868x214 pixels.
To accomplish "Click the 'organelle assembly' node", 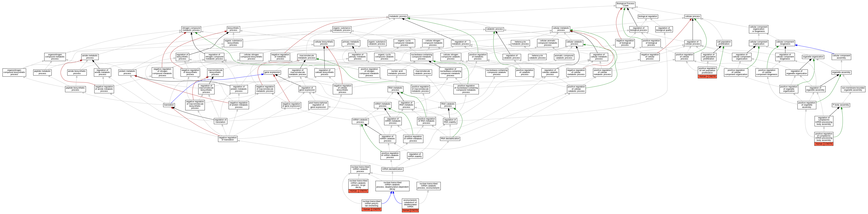I will point(841,72).
